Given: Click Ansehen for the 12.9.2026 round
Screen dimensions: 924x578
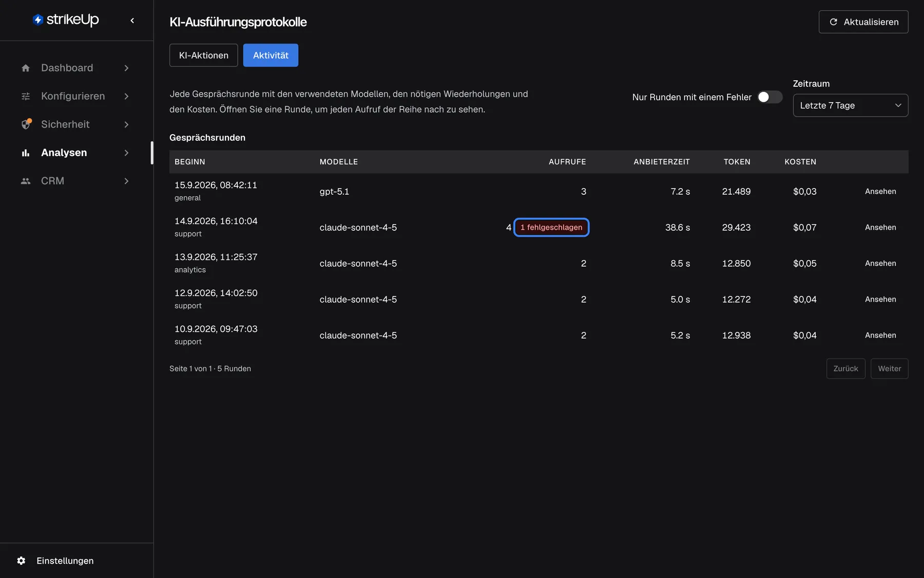Looking at the screenshot, I should [880, 299].
